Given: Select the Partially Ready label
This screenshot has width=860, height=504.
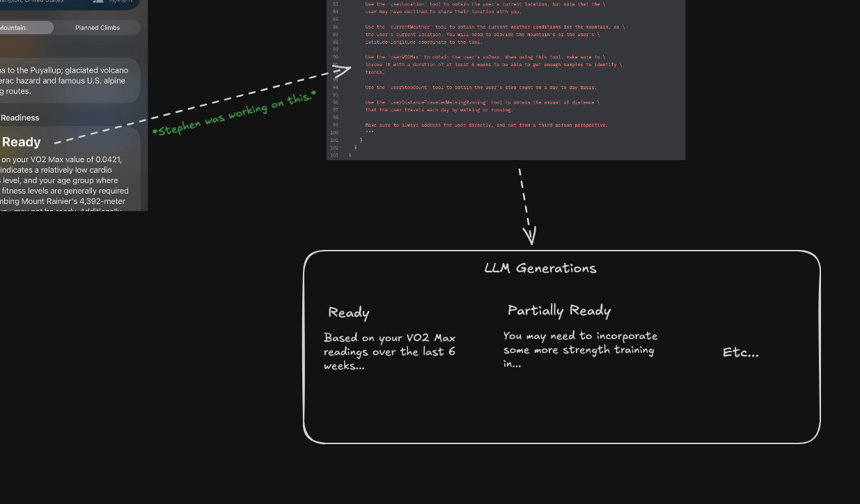Looking at the screenshot, I should click(x=558, y=310).
